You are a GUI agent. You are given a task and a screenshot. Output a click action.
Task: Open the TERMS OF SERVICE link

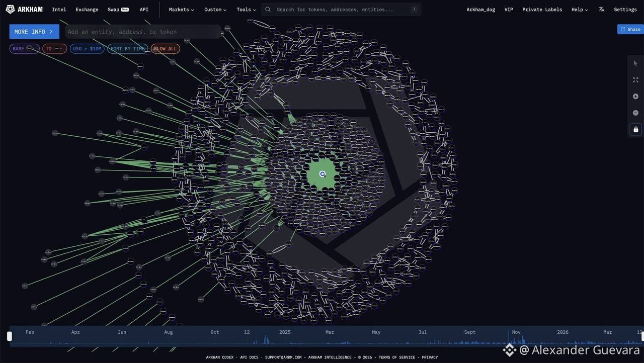click(397, 357)
